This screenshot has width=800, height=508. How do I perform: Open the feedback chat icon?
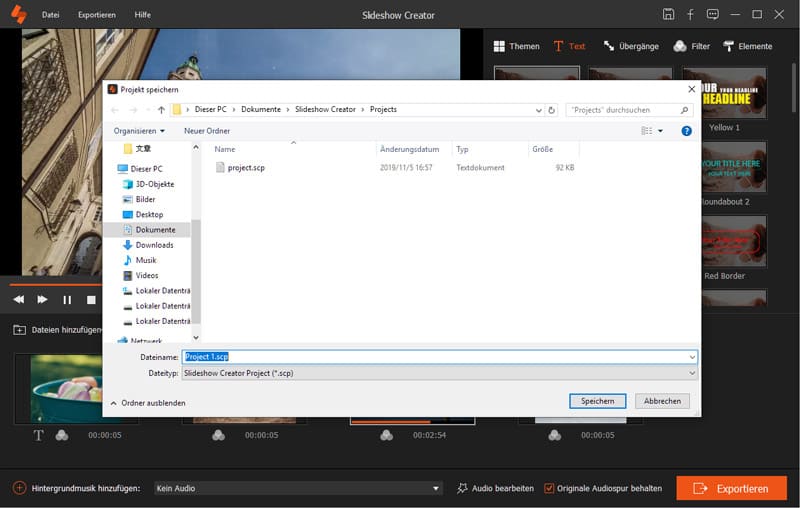tap(712, 15)
